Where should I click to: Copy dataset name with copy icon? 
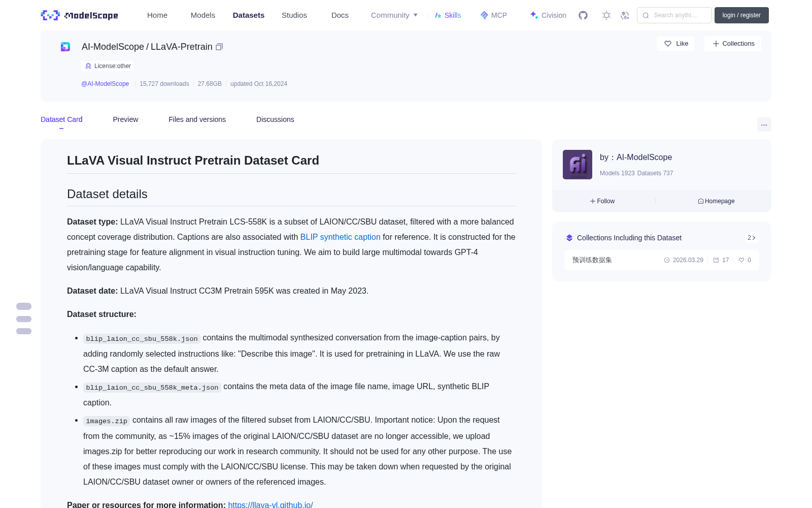tap(219, 47)
